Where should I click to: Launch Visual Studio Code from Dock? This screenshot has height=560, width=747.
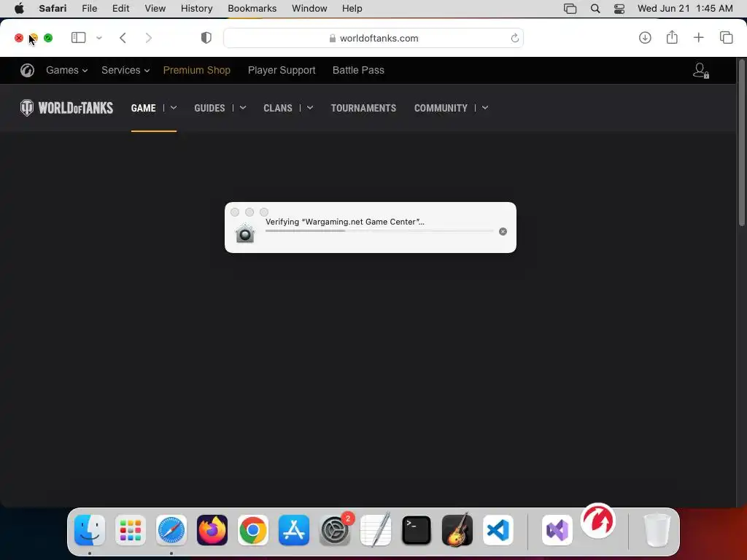coord(498,530)
